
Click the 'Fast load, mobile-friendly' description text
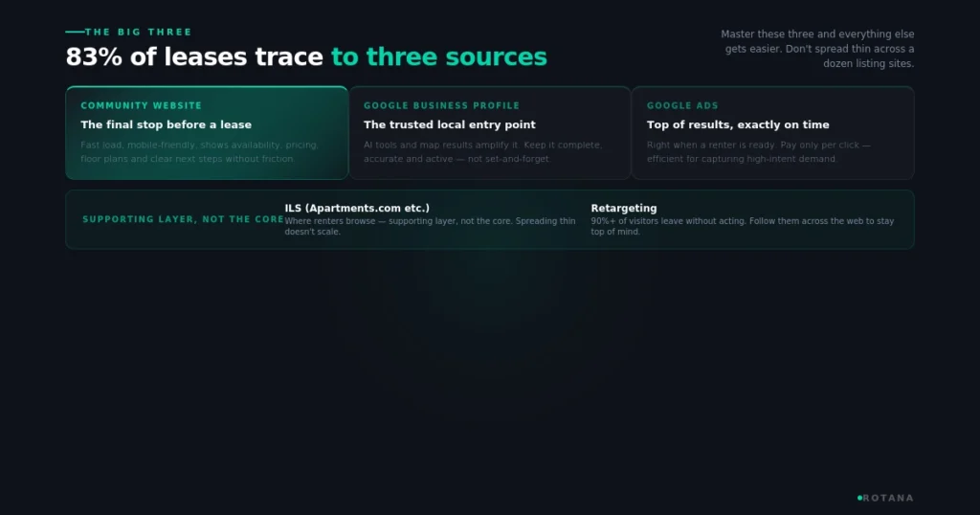[x=200, y=152]
